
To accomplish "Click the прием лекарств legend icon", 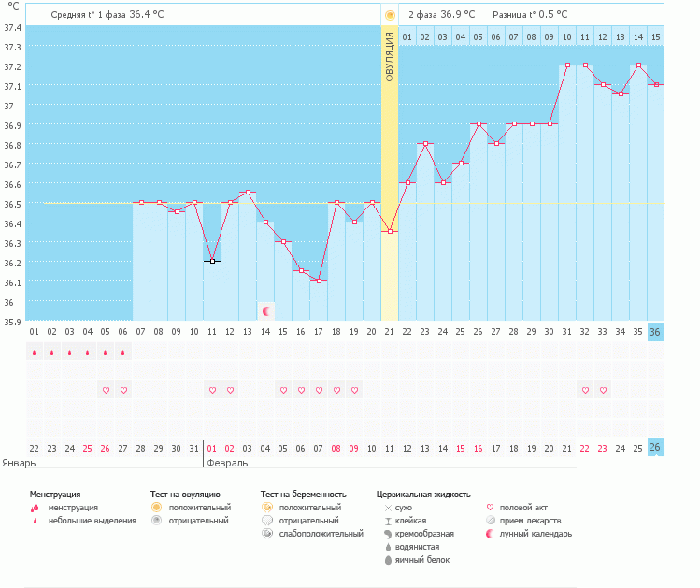I will [490, 520].
